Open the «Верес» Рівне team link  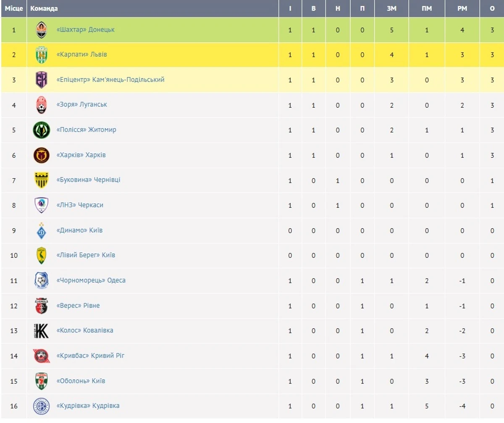point(78,306)
